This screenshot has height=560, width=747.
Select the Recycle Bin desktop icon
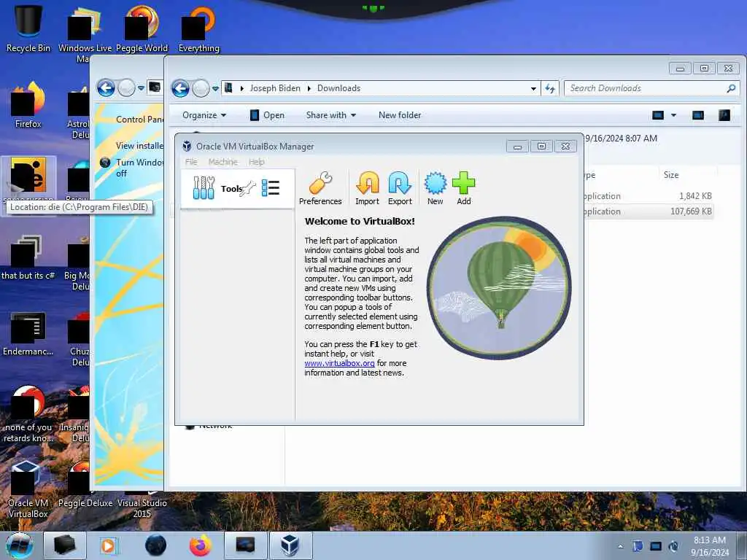click(28, 28)
